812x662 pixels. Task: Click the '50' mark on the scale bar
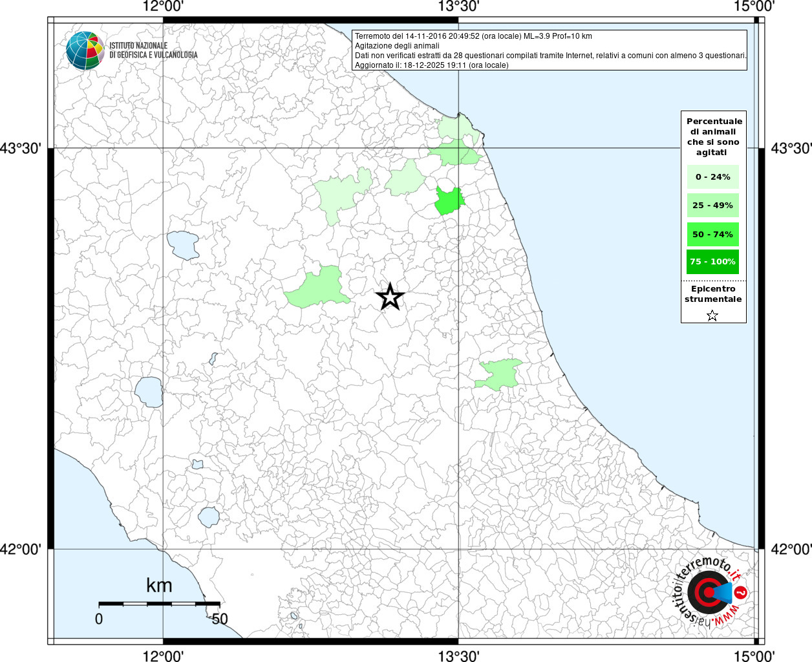point(220,619)
